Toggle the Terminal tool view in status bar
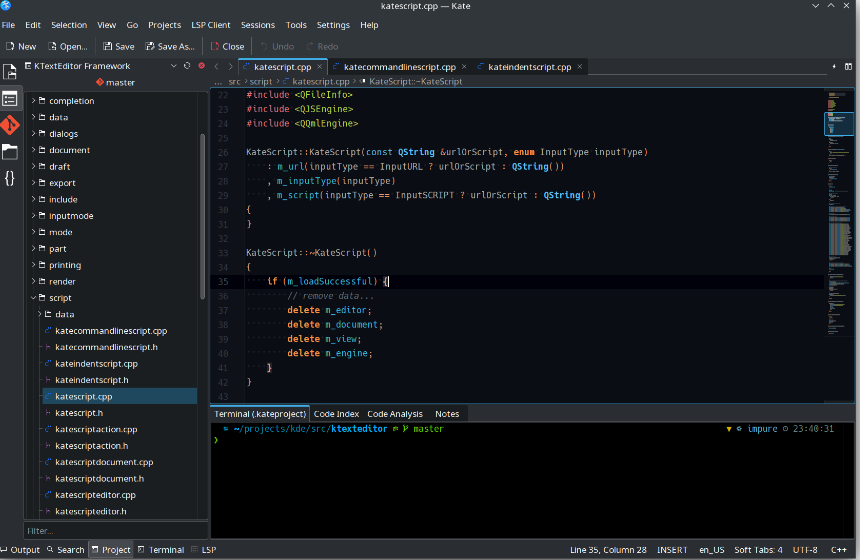The width and height of the screenshot is (860, 560). click(160, 550)
